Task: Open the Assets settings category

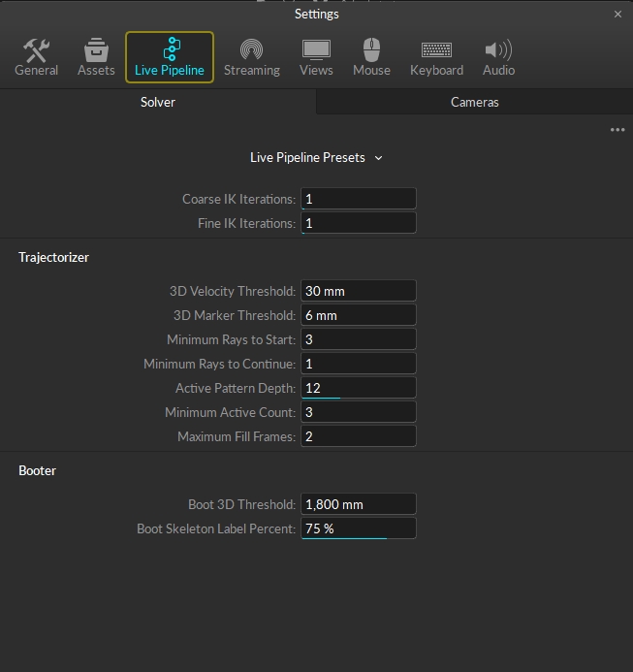Action: 96,57
